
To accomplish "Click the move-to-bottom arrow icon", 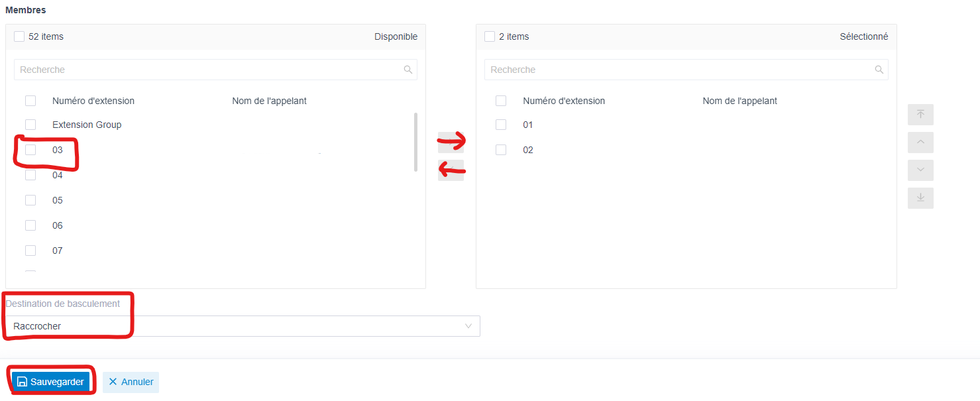I will 920,198.
